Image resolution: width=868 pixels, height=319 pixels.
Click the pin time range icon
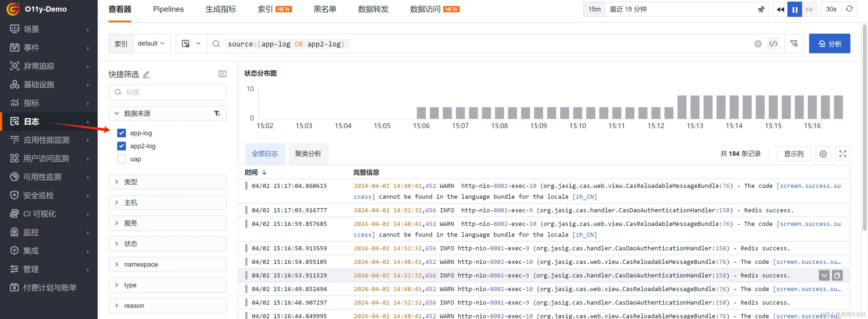coord(761,9)
